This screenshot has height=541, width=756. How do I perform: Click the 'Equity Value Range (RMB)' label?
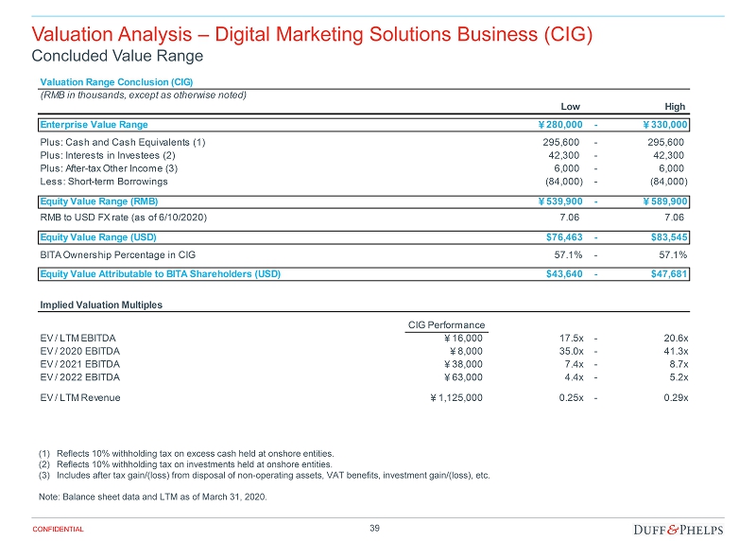[99, 201]
